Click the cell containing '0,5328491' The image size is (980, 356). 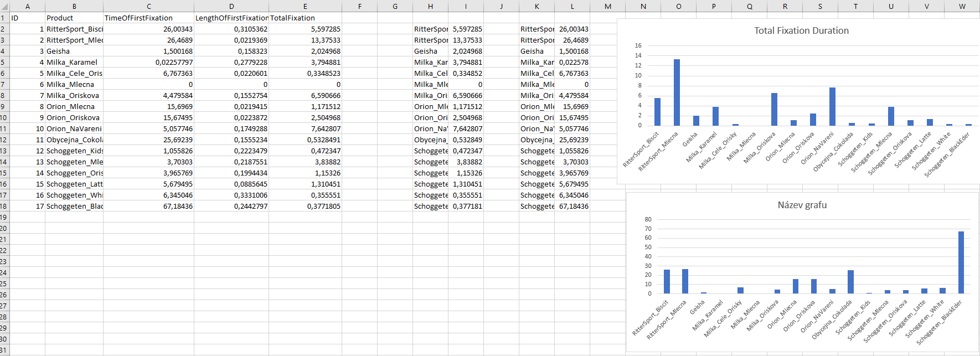coord(305,140)
